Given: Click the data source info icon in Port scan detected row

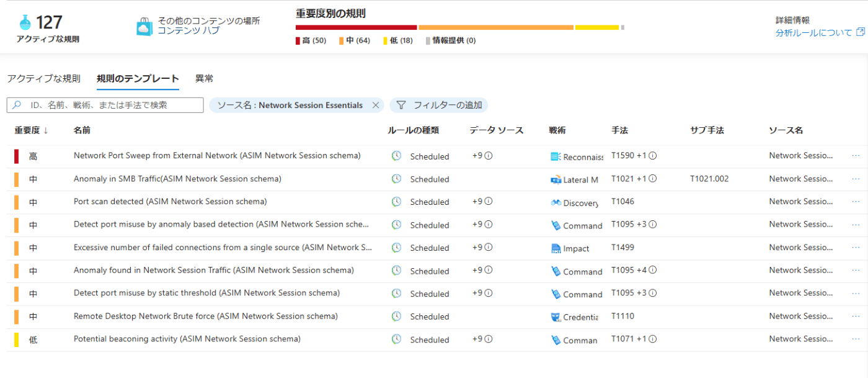Looking at the screenshot, I should 489,202.
